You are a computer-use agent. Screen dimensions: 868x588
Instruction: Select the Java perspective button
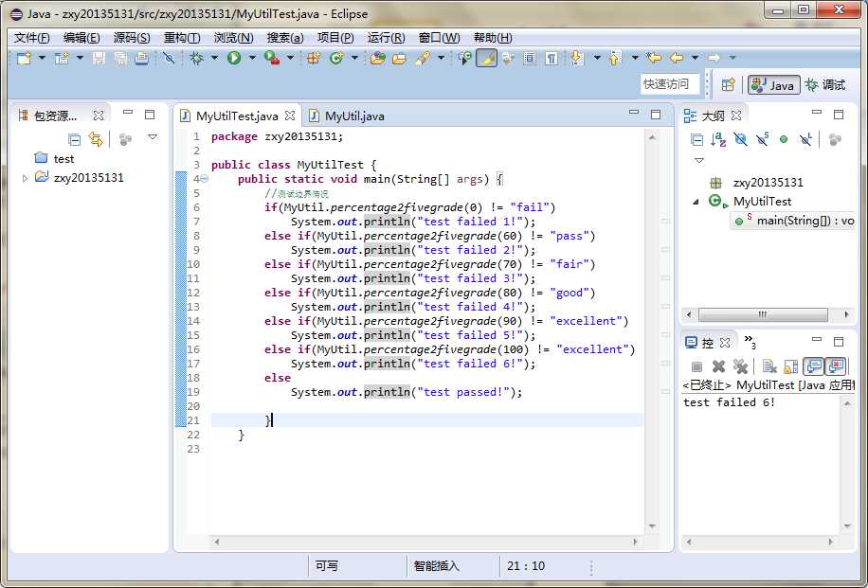click(773, 85)
